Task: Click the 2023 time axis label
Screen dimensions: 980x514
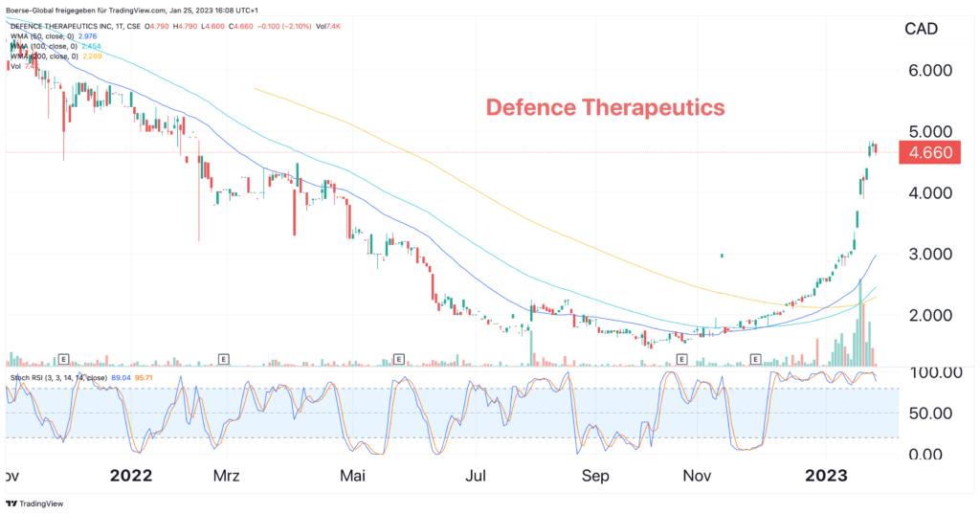Action: [x=826, y=476]
